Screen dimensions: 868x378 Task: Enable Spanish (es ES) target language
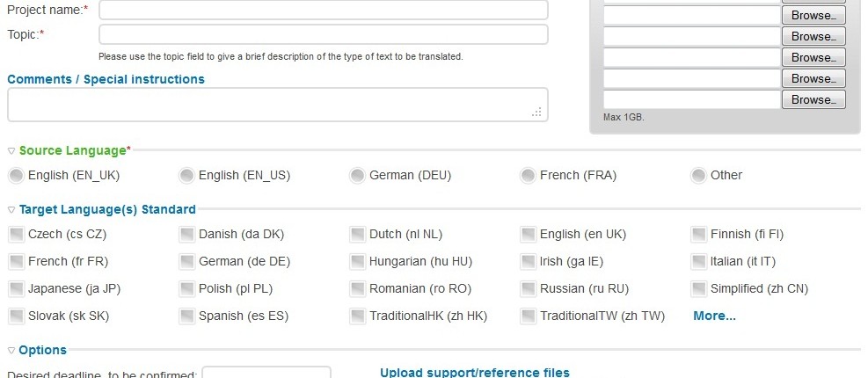point(187,316)
